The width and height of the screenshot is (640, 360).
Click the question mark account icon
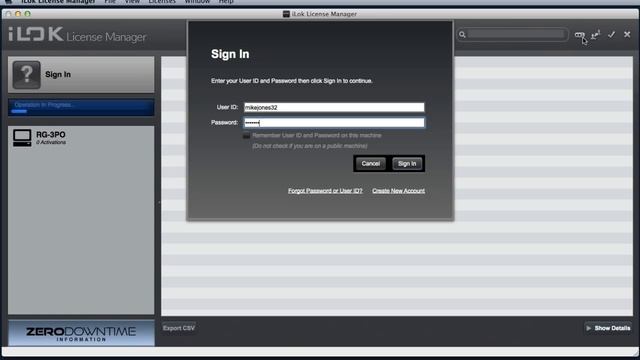27,75
